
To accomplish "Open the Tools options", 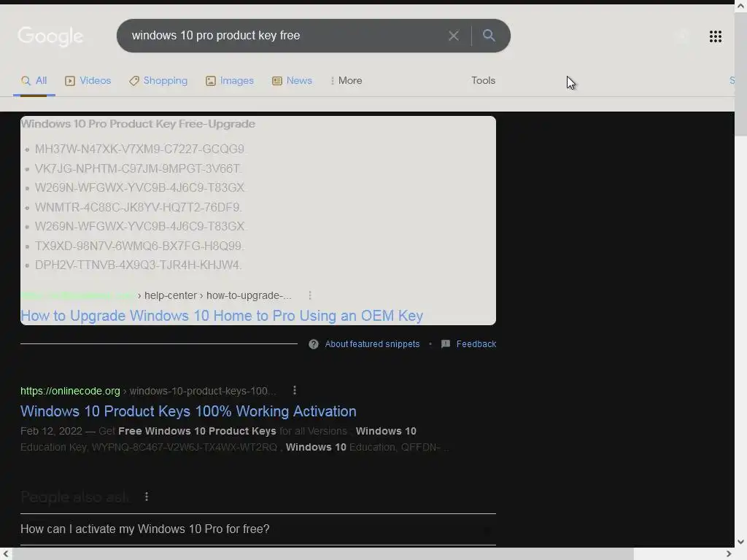I will [x=483, y=80].
